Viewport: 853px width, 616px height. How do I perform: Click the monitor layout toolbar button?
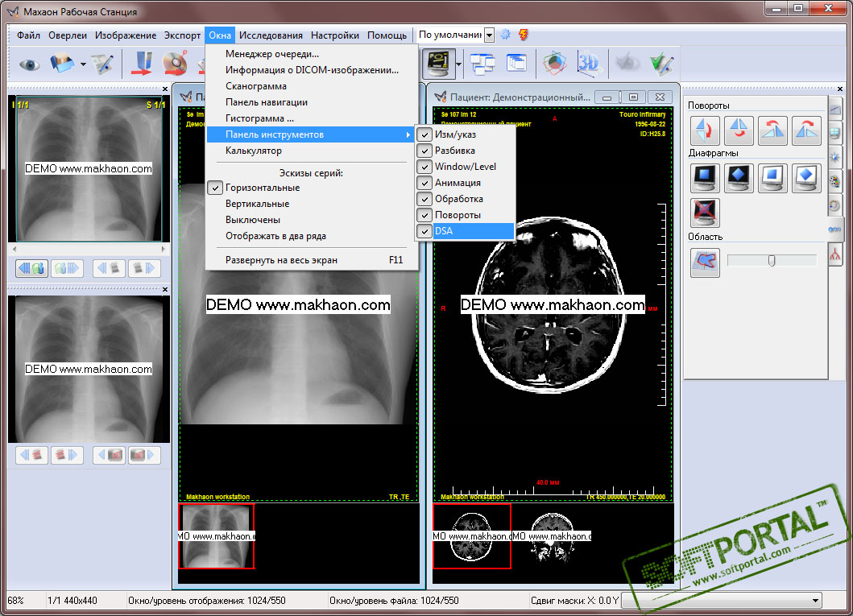click(438, 63)
